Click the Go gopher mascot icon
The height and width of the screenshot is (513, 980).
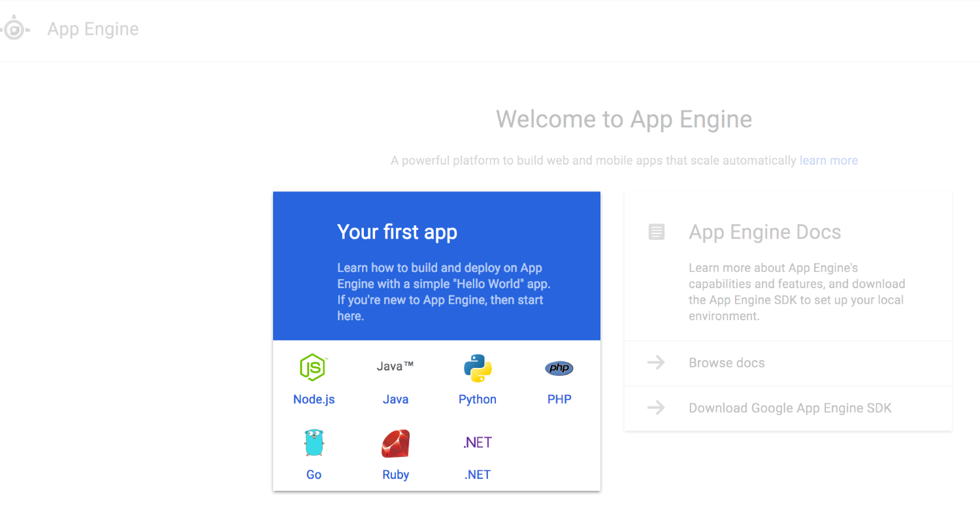314,442
